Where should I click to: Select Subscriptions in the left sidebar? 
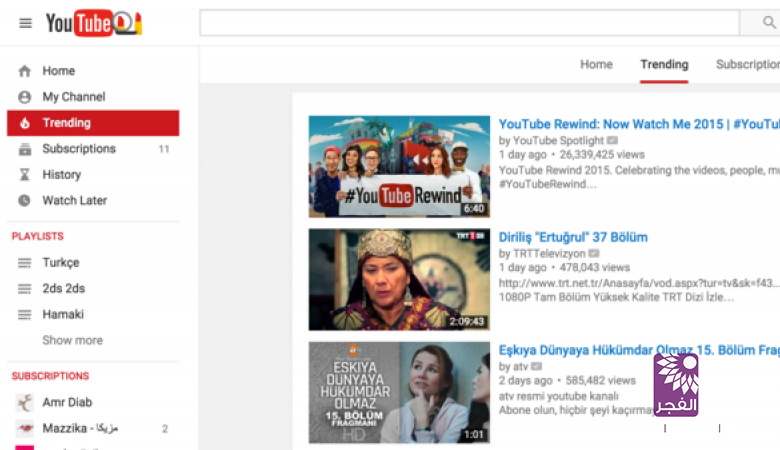78,149
